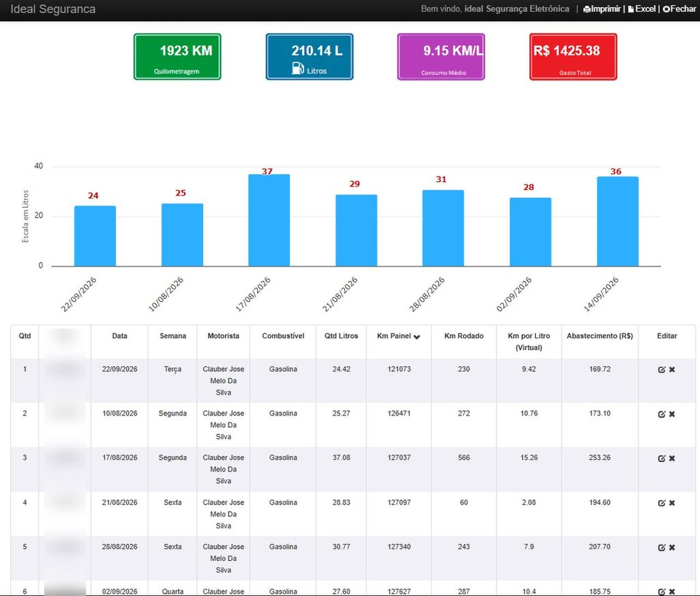Screen dimensions: 700x596
Task: Select the green 1923 KM Quilometragem card
Action: click(x=177, y=57)
